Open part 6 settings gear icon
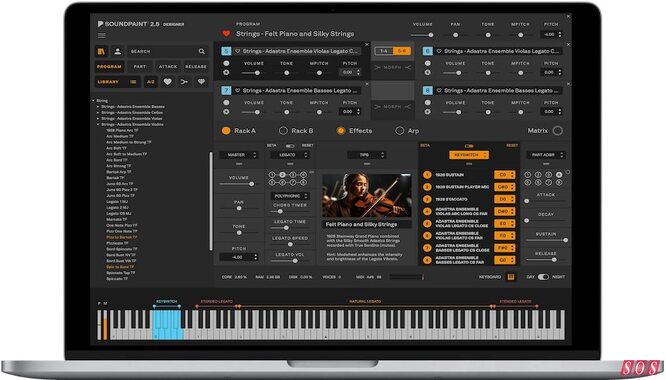Screen dimensions: 666x380 428,73
